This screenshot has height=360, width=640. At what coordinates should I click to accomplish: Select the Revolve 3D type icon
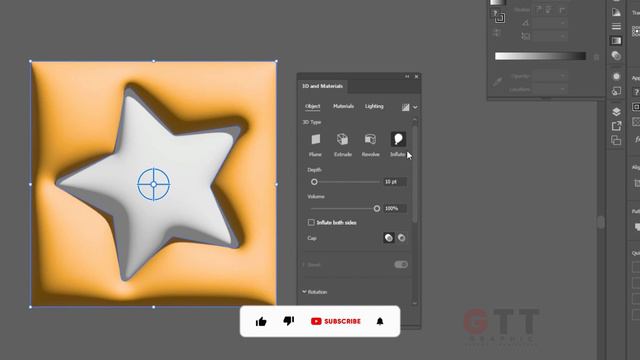pos(370,140)
